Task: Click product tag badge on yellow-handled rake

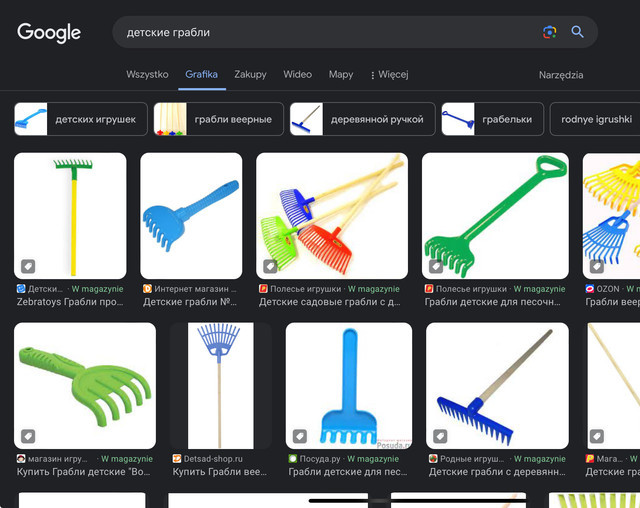Action: [29, 266]
